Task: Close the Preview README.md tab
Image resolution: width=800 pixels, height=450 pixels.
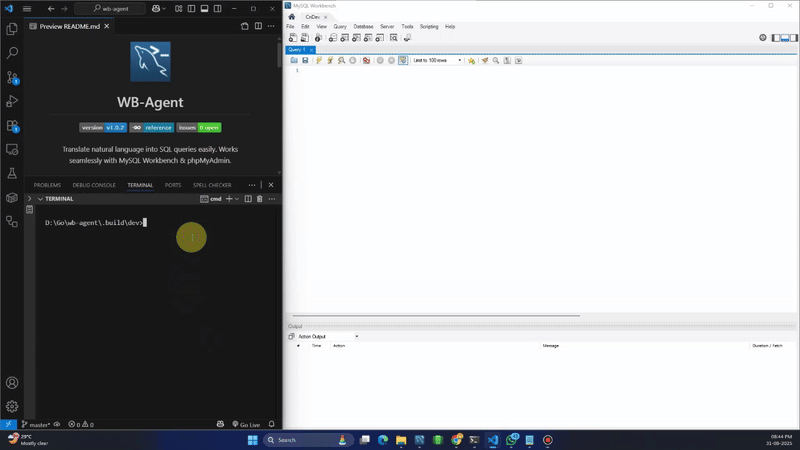Action: (107, 27)
